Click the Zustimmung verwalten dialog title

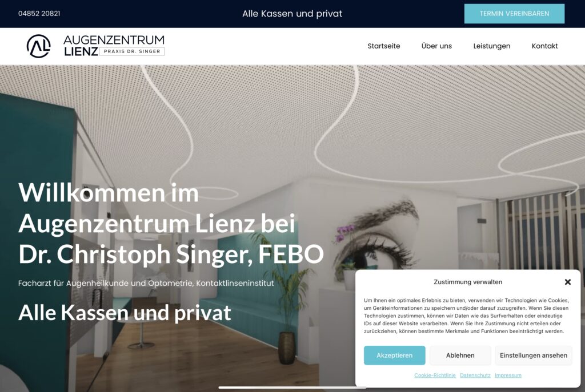467,282
